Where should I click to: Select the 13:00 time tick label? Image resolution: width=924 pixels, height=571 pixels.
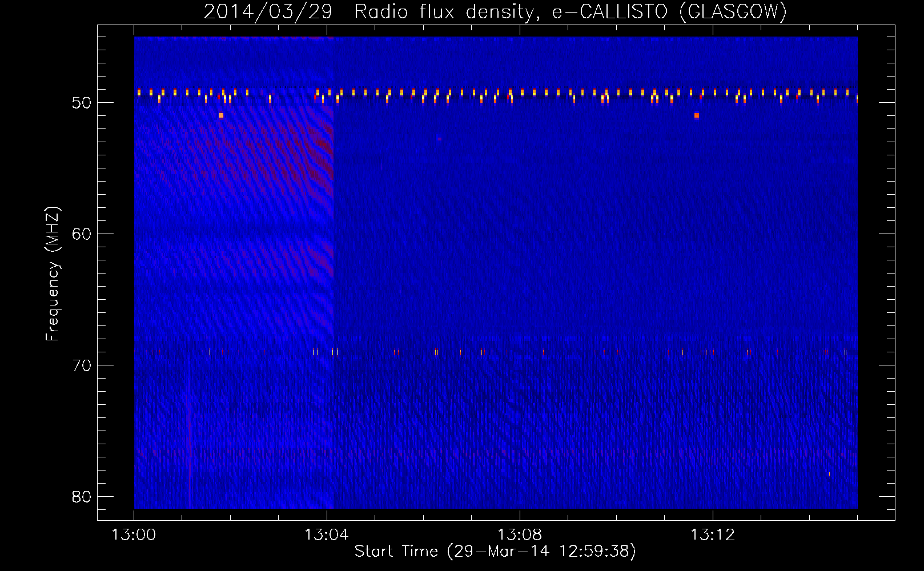click(134, 535)
